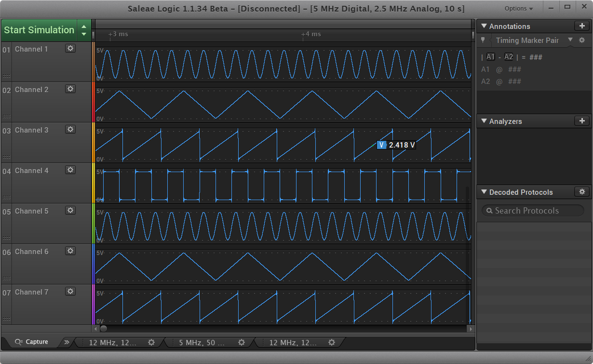Open settings gear on 5 MHz tab
This screenshot has height=364, width=593.
(242, 342)
